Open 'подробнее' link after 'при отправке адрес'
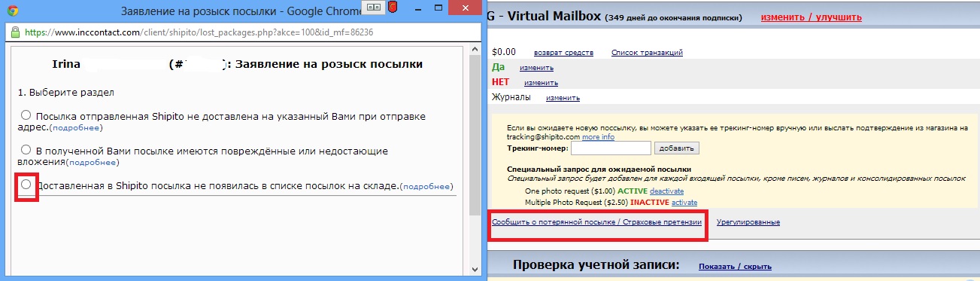This screenshot has height=281, width=980. pos(76,128)
